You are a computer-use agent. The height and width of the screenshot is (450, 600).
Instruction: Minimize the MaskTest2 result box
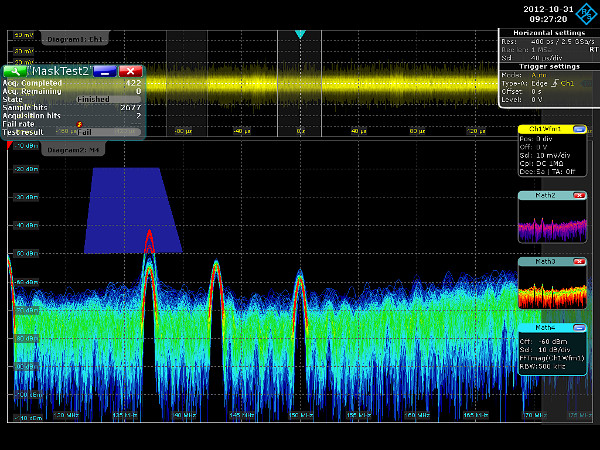[x=105, y=71]
